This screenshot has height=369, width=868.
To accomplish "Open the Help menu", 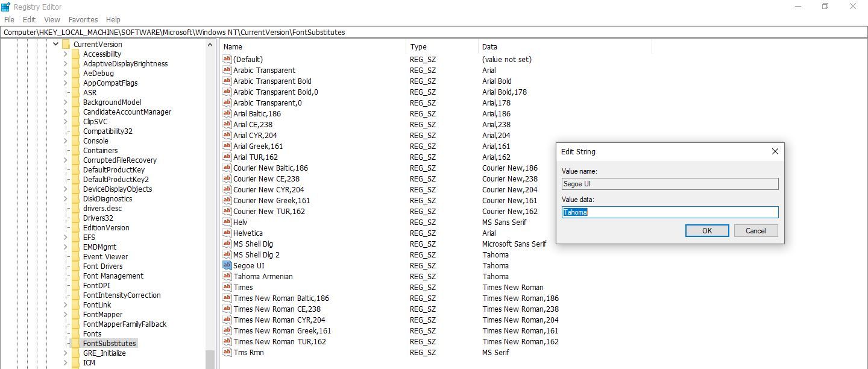I will tap(113, 19).
